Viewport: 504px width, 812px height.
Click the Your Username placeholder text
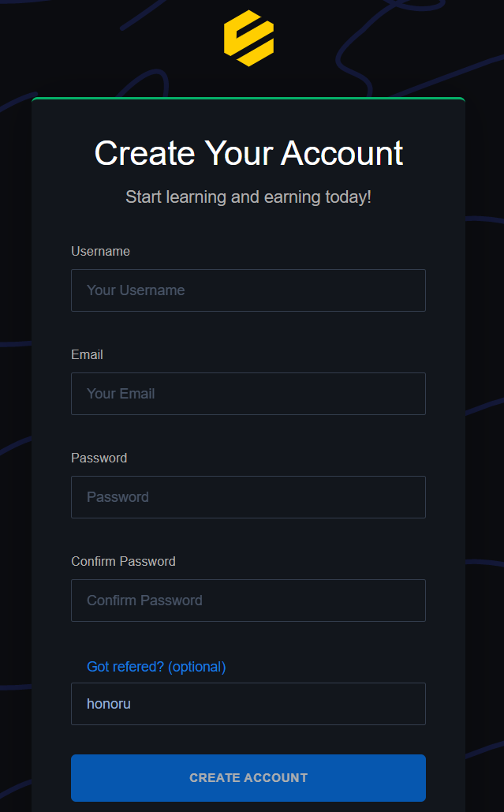click(x=136, y=290)
